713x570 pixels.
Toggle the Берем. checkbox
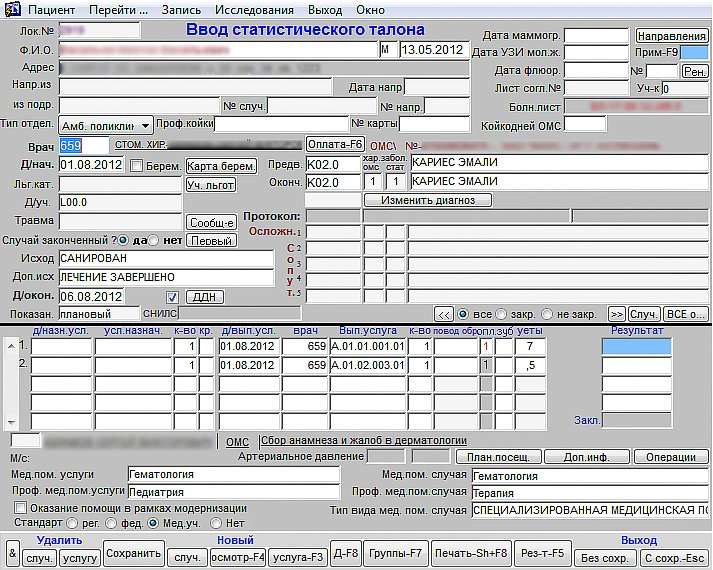pyautogui.click(x=136, y=165)
